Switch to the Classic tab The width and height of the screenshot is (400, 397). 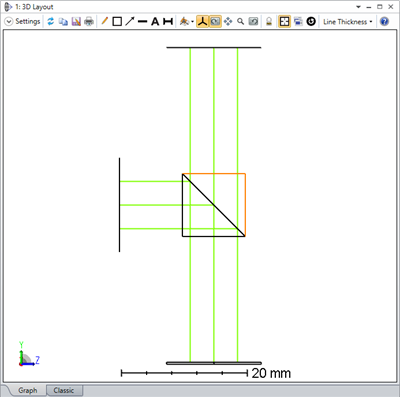click(63, 390)
